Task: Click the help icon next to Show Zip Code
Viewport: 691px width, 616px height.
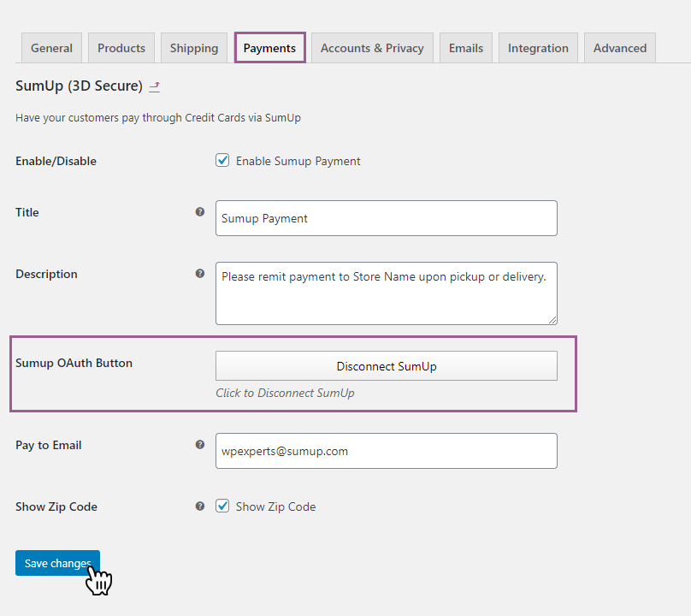Action: (200, 506)
